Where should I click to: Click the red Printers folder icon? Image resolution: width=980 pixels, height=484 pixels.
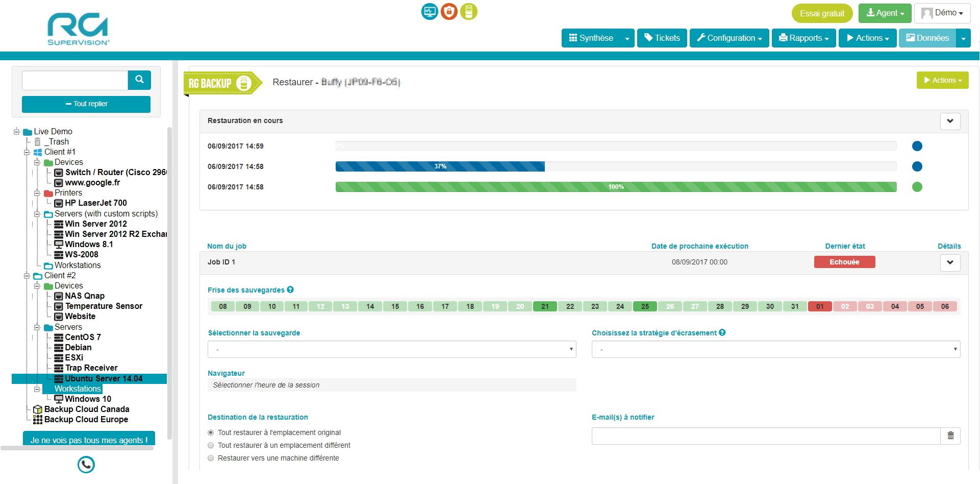(x=48, y=193)
